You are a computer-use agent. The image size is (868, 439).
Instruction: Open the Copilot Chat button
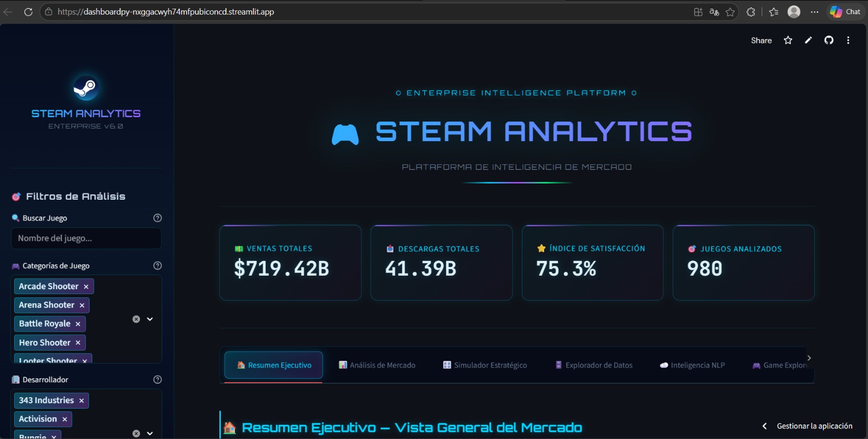[845, 11]
